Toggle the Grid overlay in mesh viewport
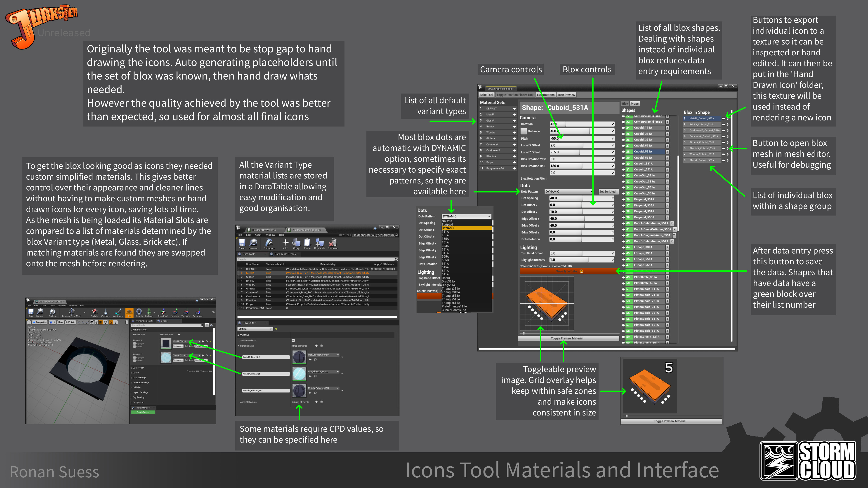This screenshot has height=488, width=868. click(129, 313)
